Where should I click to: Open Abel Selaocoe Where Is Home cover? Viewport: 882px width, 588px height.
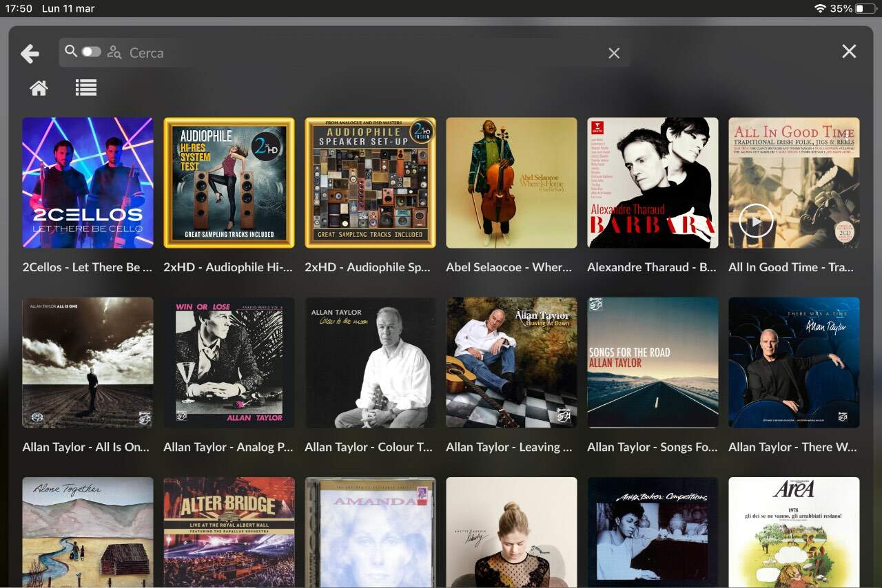[x=511, y=182]
